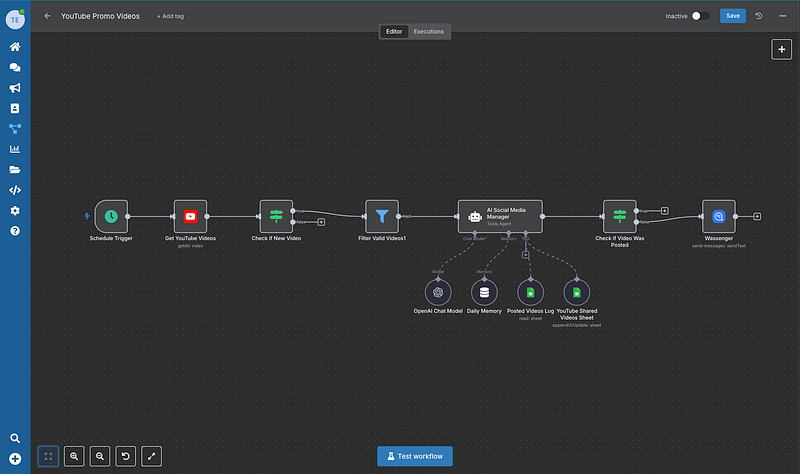Screen dimensions: 800x474
Task: Click the Check if New Video node
Action: pyautogui.click(x=276, y=216)
